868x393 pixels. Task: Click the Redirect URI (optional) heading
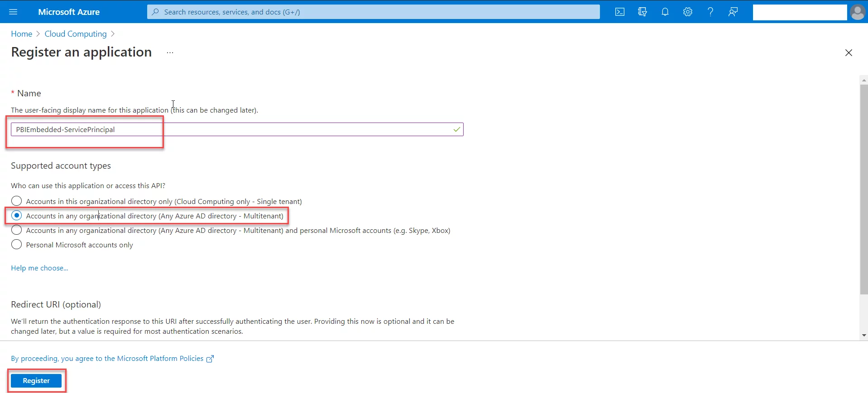[56, 304]
